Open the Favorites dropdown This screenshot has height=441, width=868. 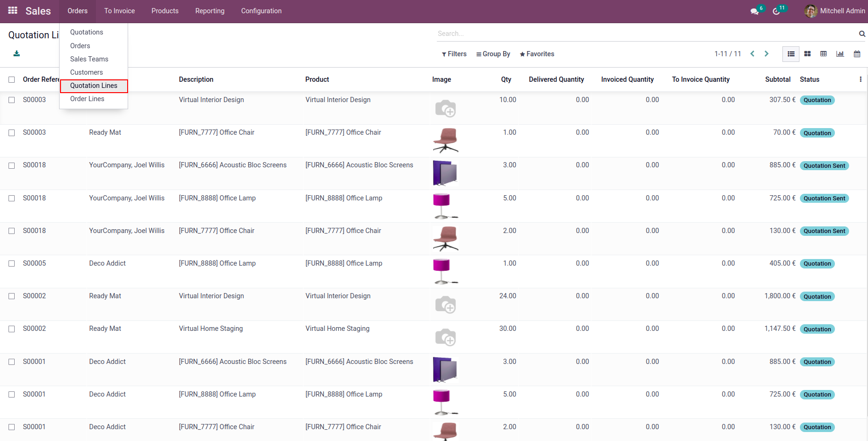537,54
